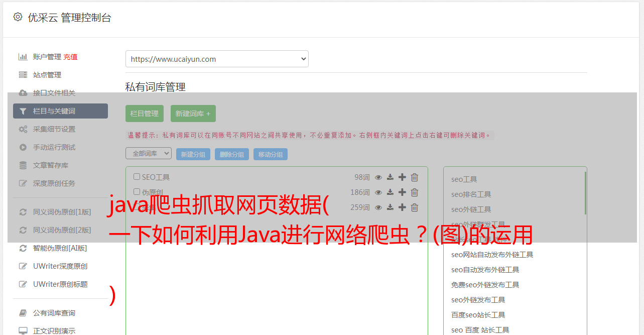Open 采集细节设置 in the sidebar

(x=54, y=129)
